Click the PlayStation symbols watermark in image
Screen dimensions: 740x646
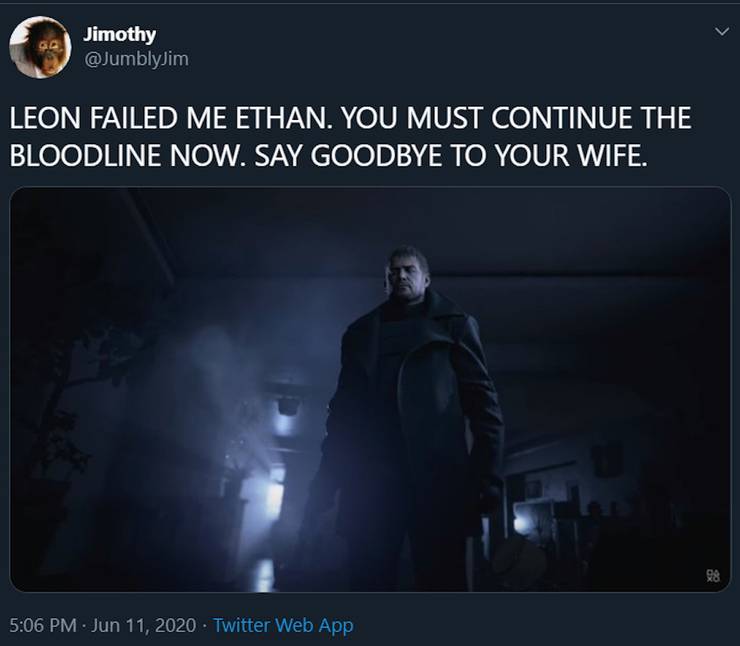(713, 575)
